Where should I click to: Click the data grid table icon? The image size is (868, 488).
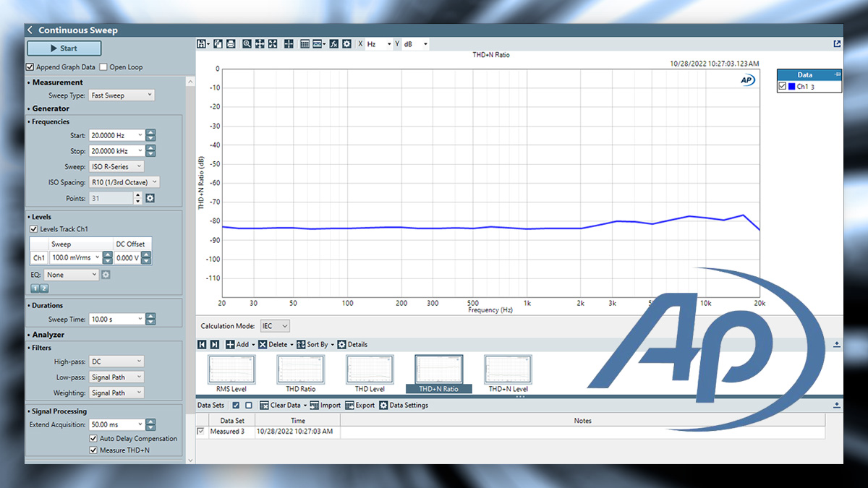pyautogui.click(x=304, y=43)
